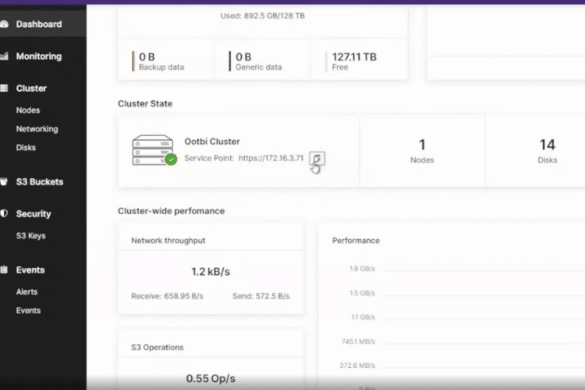Viewport: 585px width, 390px height.
Task: Copy the Service Point URL
Action: (317, 158)
